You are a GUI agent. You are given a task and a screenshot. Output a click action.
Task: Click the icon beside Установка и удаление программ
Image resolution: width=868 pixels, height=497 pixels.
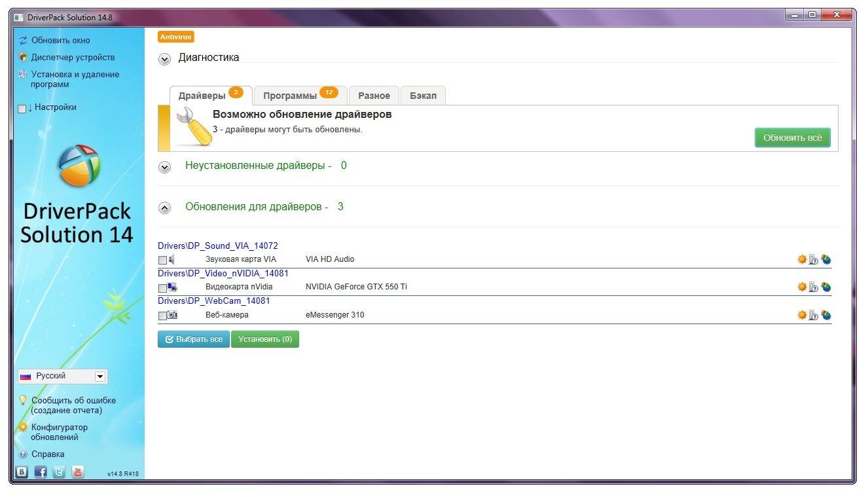(24, 74)
